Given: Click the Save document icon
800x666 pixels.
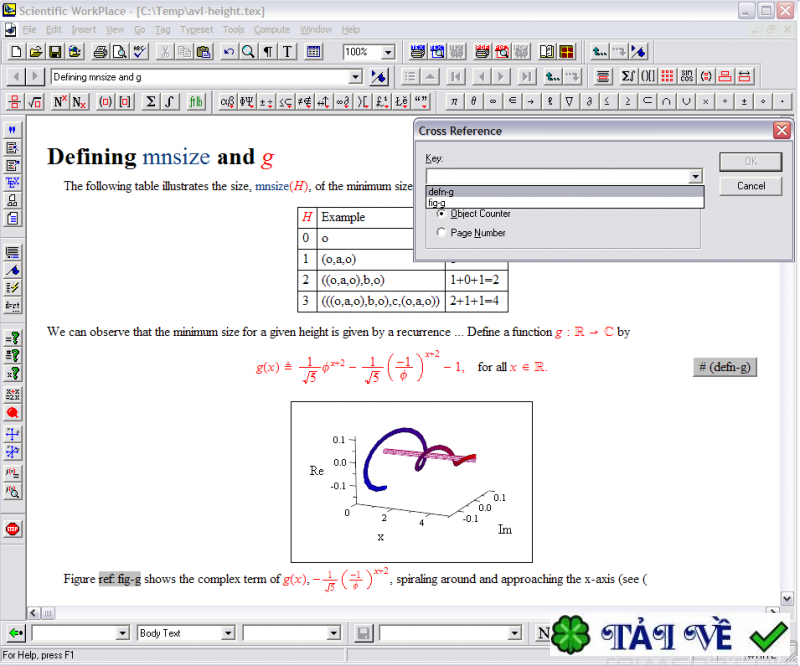Looking at the screenshot, I should [x=55, y=52].
